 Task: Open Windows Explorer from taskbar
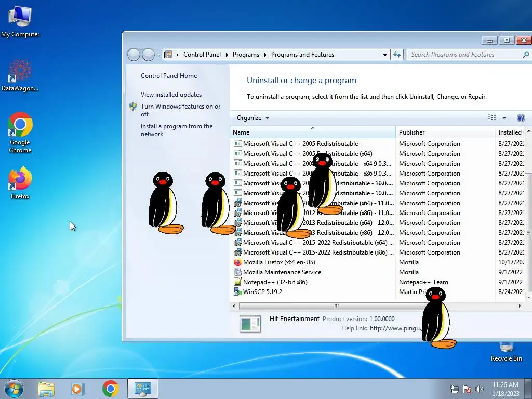pos(46,389)
